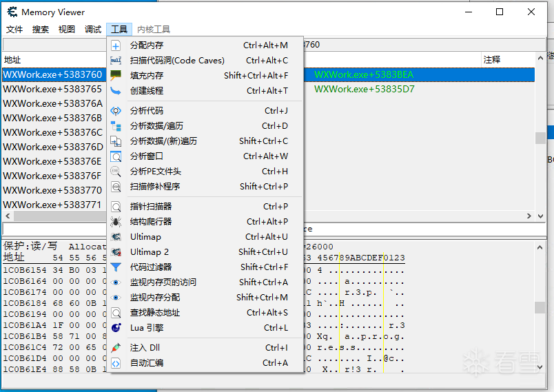
Task: Select the Ultimap menu entry
Action: pyautogui.click(x=205, y=237)
